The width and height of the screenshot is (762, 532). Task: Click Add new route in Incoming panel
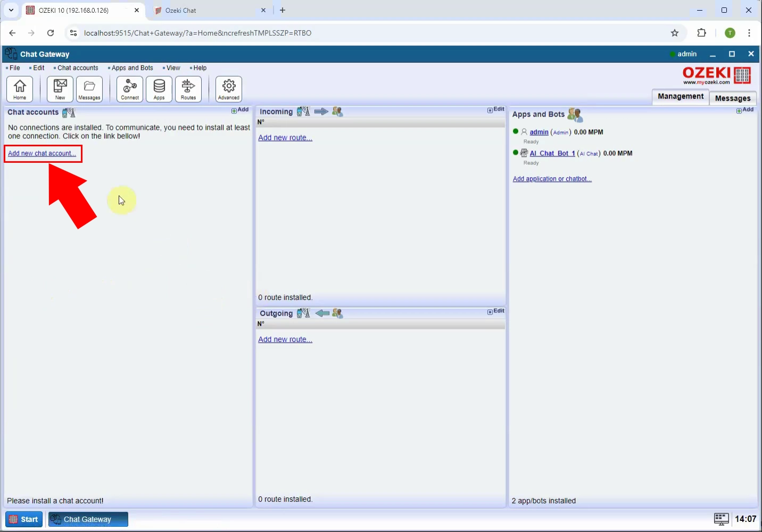click(x=285, y=138)
